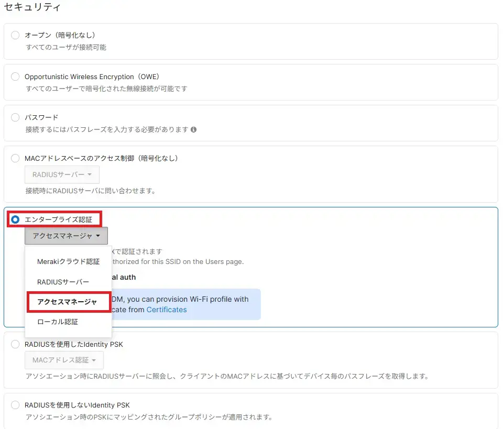This screenshot has height=429, width=504.
Task: Choose the パスワード security radio button
Action: pyautogui.click(x=15, y=117)
